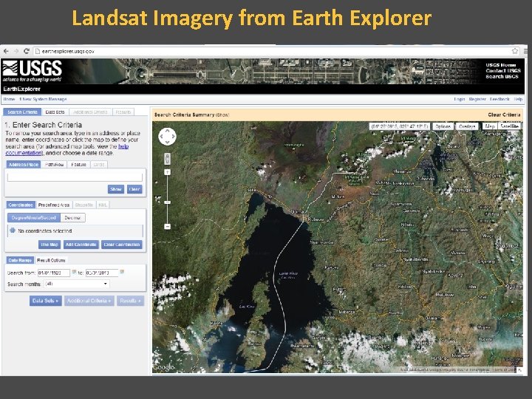Zoom out the map with the minus button
This screenshot has width=532, height=399.
point(167,226)
